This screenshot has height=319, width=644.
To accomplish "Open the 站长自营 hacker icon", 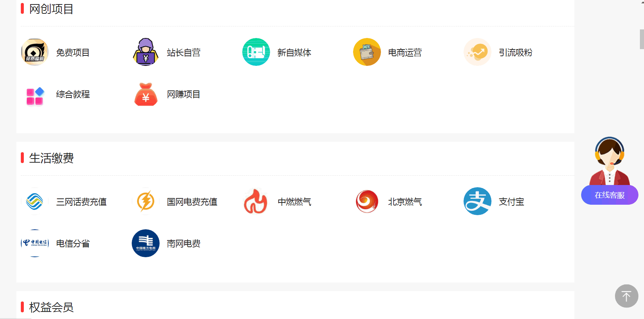I will pos(145,52).
